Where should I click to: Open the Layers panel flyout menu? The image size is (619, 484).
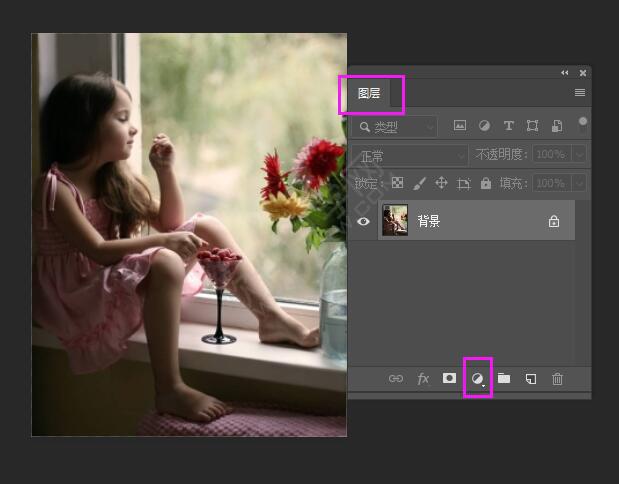point(580,92)
